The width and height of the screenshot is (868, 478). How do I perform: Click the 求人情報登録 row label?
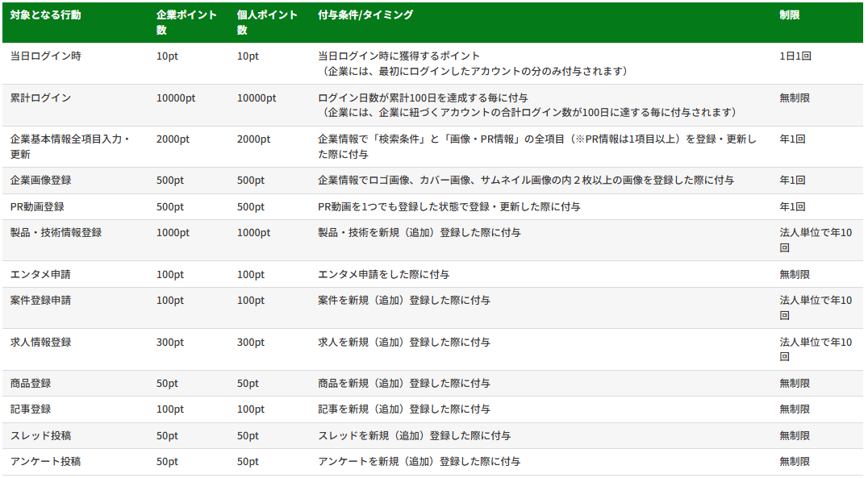(40, 343)
